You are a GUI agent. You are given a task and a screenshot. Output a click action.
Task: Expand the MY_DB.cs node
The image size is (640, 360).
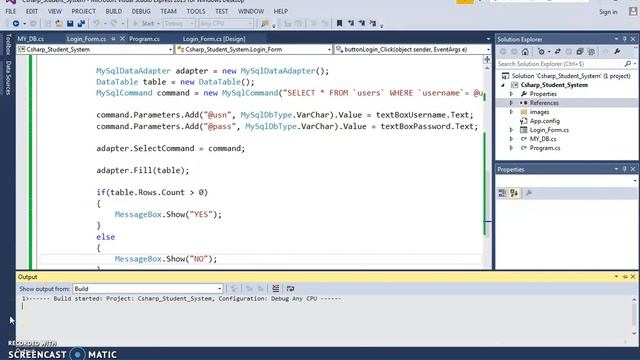click(x=511, y=139)
